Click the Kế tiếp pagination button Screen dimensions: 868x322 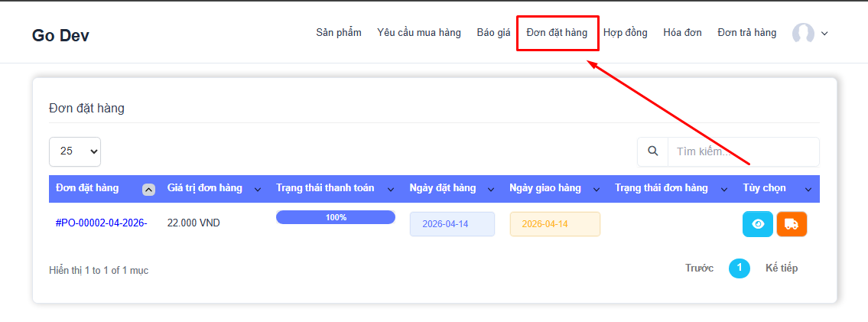click(x=781, y=268)
